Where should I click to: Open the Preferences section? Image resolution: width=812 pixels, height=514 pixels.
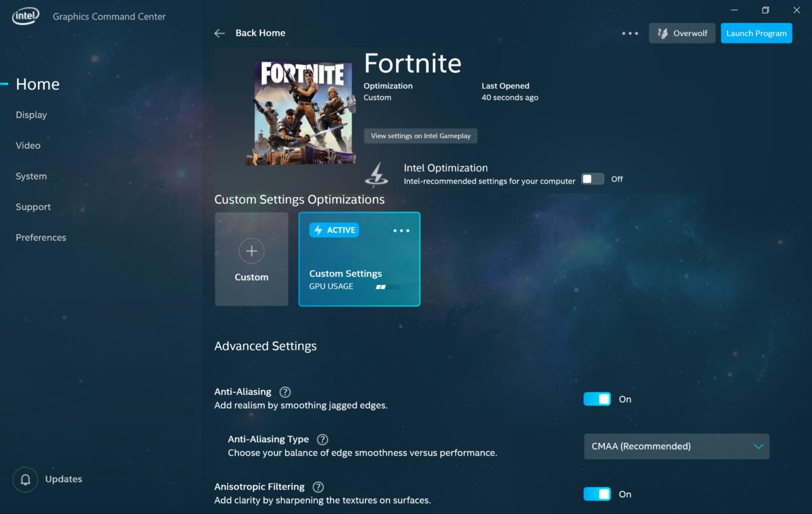[41, 238]
